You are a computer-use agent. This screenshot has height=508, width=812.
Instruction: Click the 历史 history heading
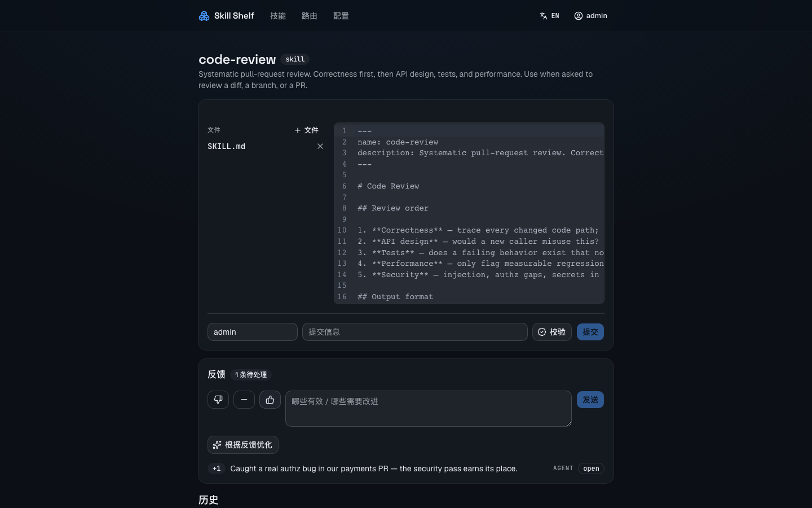coord(209,500)
